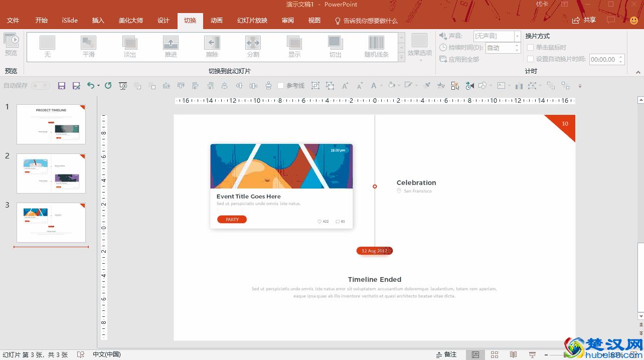Select slide 2 thumbnail in the panel
Viewport: 644px width, 360px height.
point(51,173)
